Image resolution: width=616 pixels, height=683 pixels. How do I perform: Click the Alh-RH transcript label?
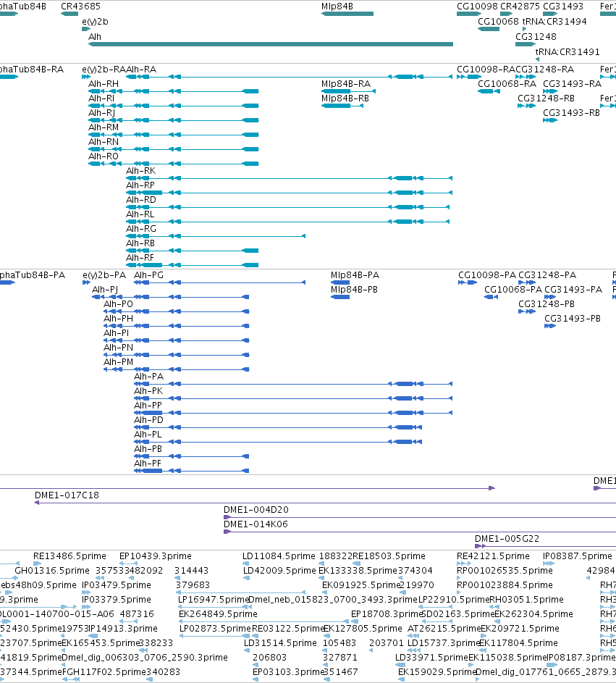pyautogui.click(x=104, y=83)
